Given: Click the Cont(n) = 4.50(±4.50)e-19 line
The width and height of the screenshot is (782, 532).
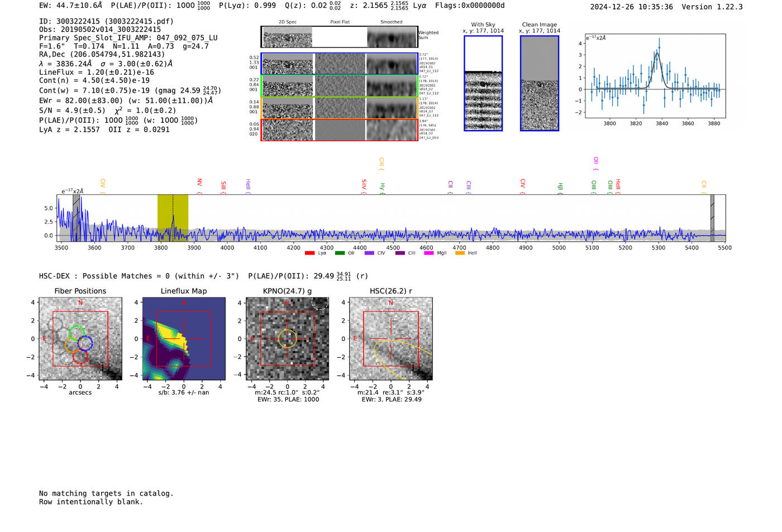Looking at the screenshot, I should point(94,80).
